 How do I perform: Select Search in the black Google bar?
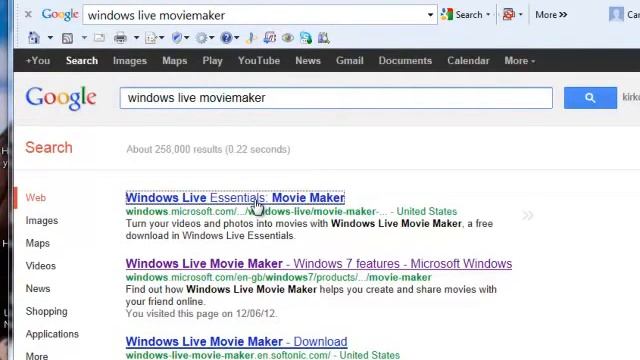point(82,60)
